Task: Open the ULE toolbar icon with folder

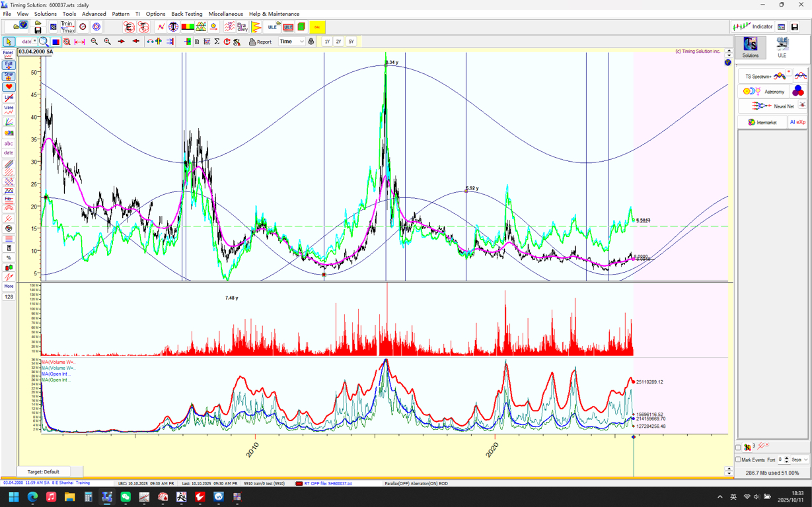Action: 274,27
